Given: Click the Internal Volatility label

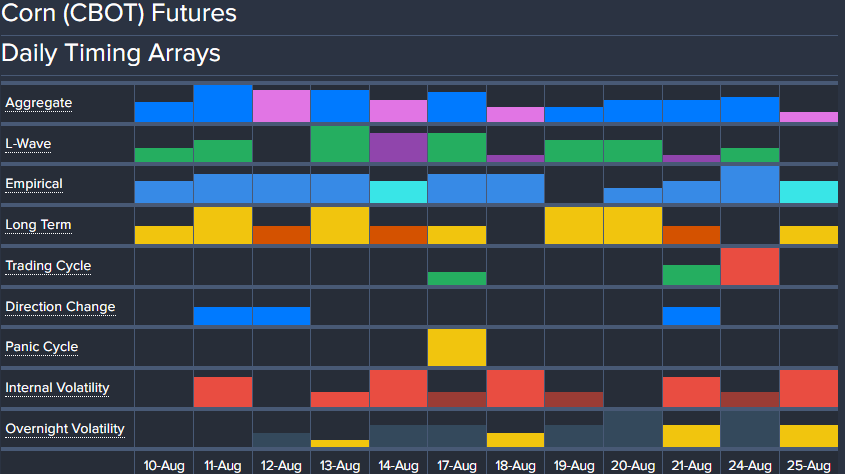Looking at the screenshot, I should [x=57, y=388].
